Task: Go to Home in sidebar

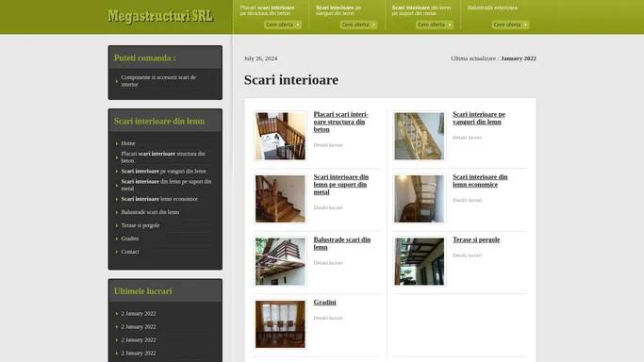Action: (x=128, y=143)
